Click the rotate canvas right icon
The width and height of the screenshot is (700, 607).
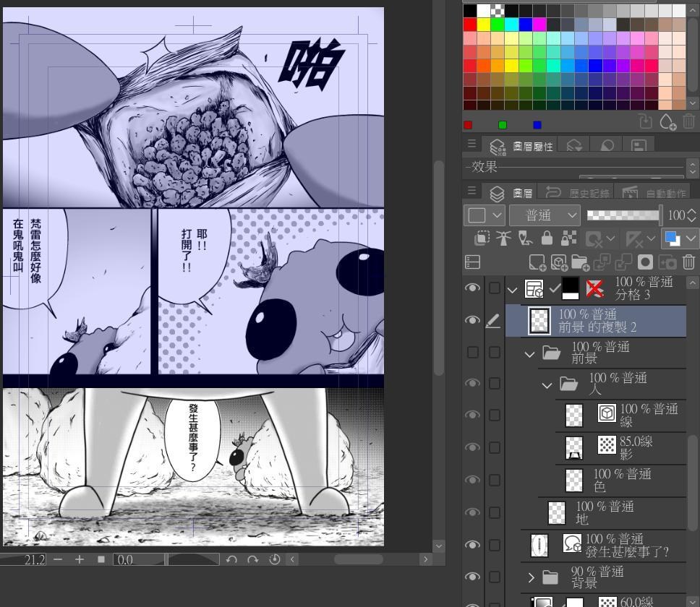pos(252,559)
